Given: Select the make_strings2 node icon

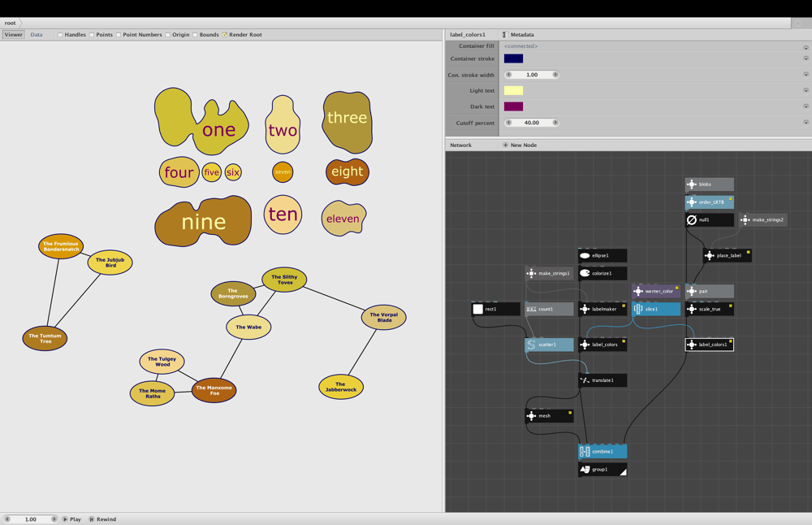Looking at the screenshot, I should pos(745,219).
